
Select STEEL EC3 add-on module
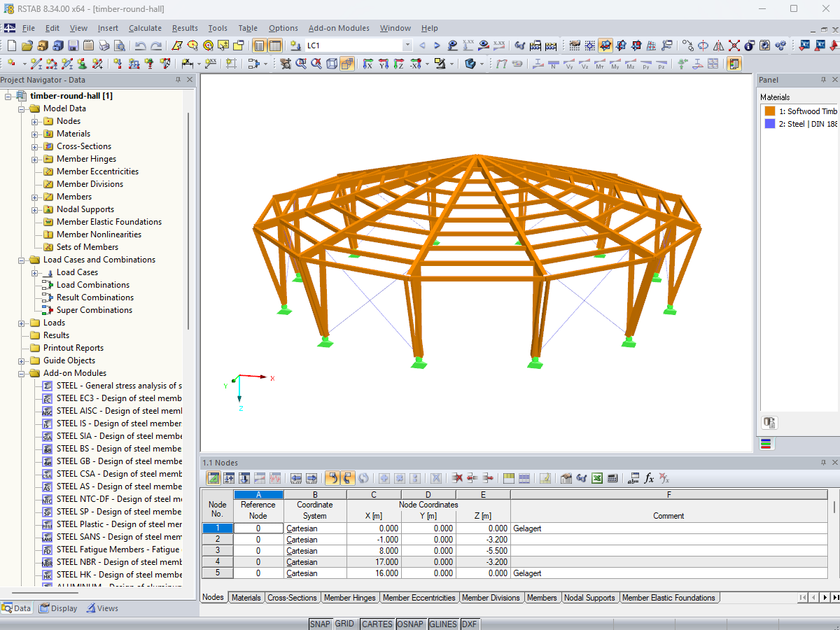click(119, 398)
